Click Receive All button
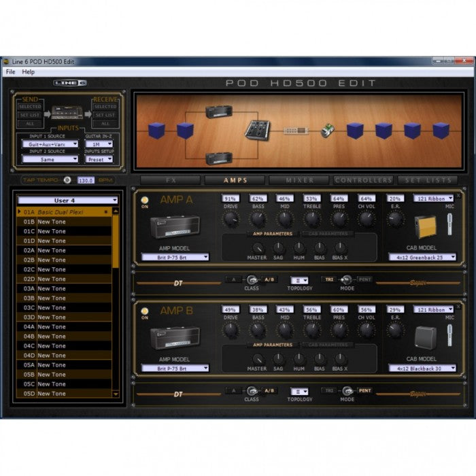Viewport: 476px width, 476px height. [x=105, y=124]
